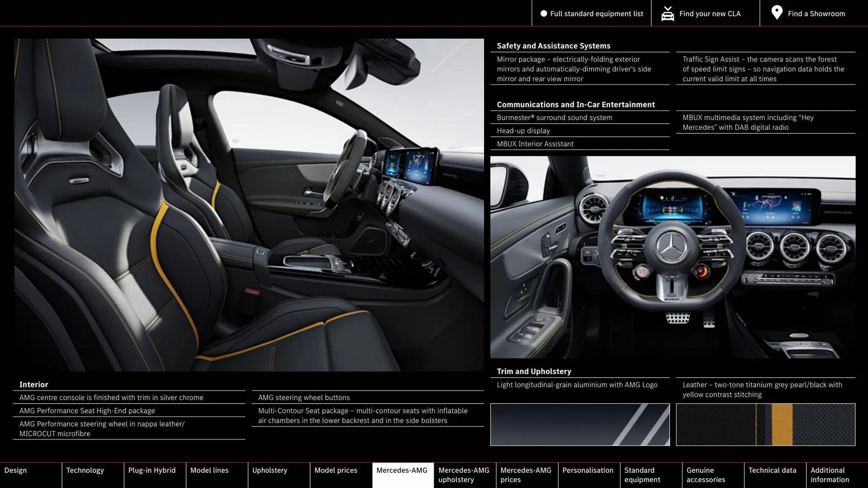This screenshot has width=868, height=488.
Task: View the Genuine accessories tab
Action: coord(705,474)
